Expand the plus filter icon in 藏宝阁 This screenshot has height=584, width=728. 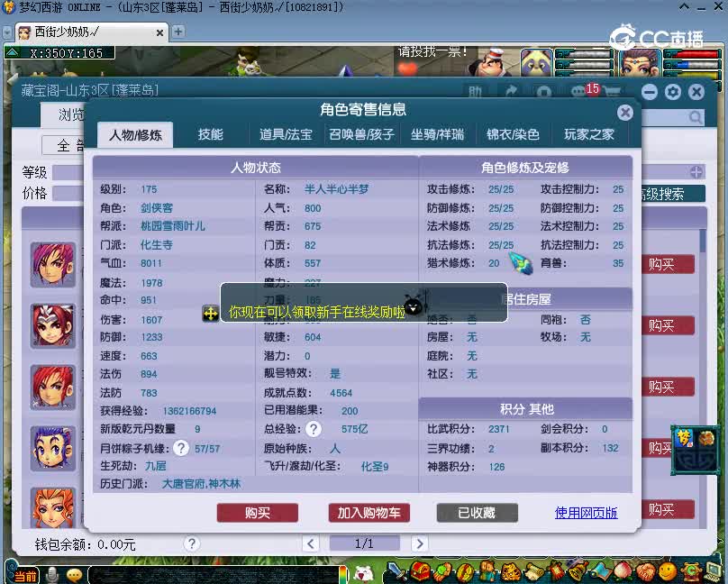point(696,172)
